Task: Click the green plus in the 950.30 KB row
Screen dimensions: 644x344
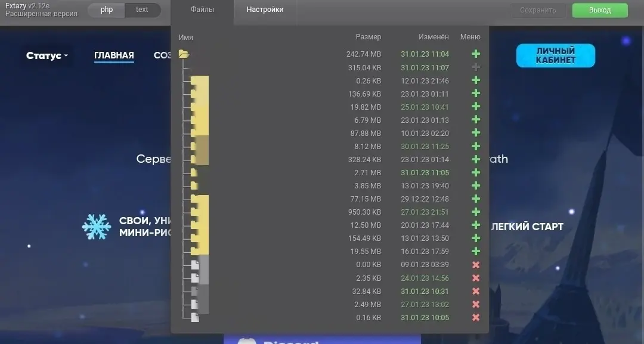Action: click(476, 212)
